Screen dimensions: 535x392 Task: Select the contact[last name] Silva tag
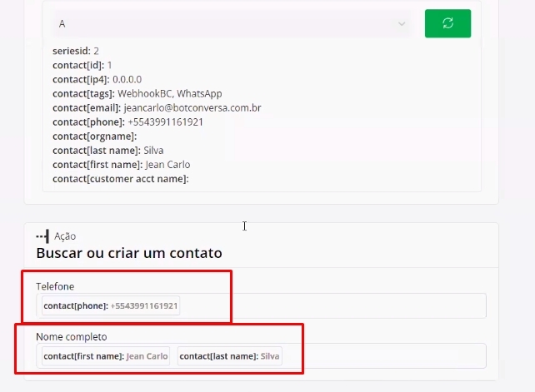[x=229, y=356]
